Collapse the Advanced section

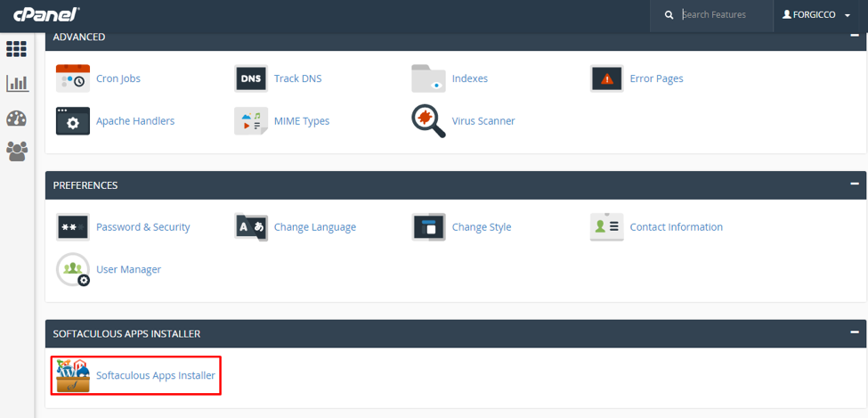tap(855, 36)
